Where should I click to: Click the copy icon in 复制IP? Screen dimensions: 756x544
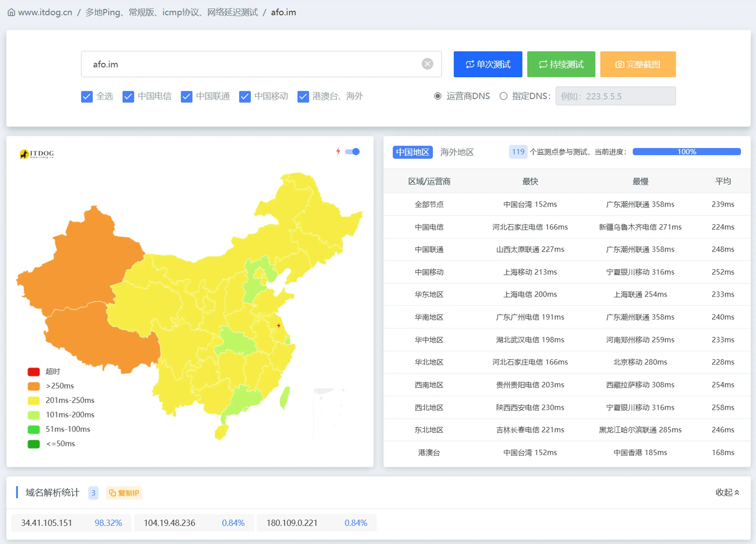click(x=112, y=493)
